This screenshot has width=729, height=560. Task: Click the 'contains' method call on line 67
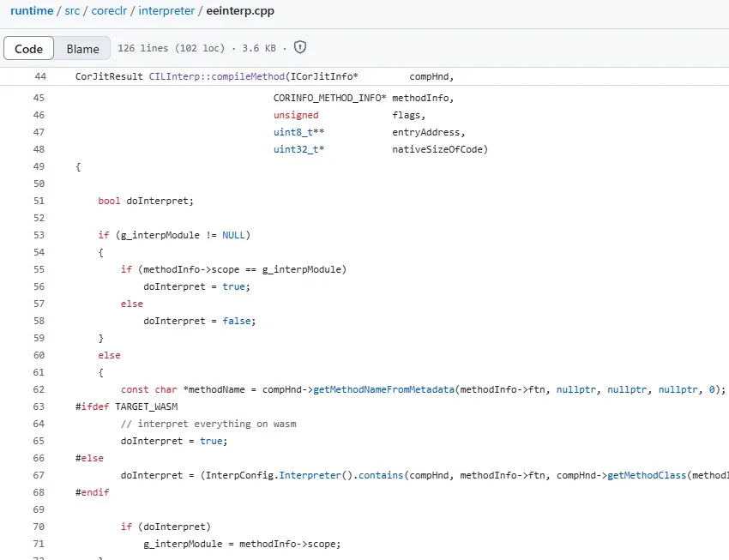[381, 475]
